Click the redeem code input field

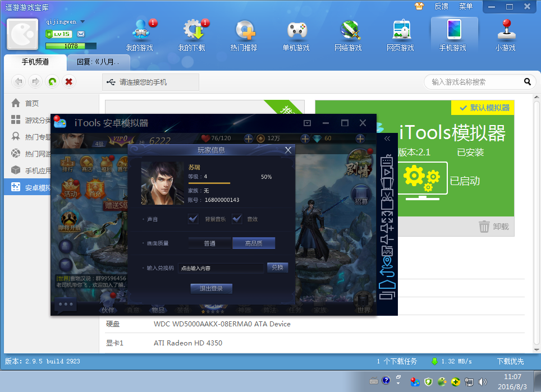pos(221,268)
